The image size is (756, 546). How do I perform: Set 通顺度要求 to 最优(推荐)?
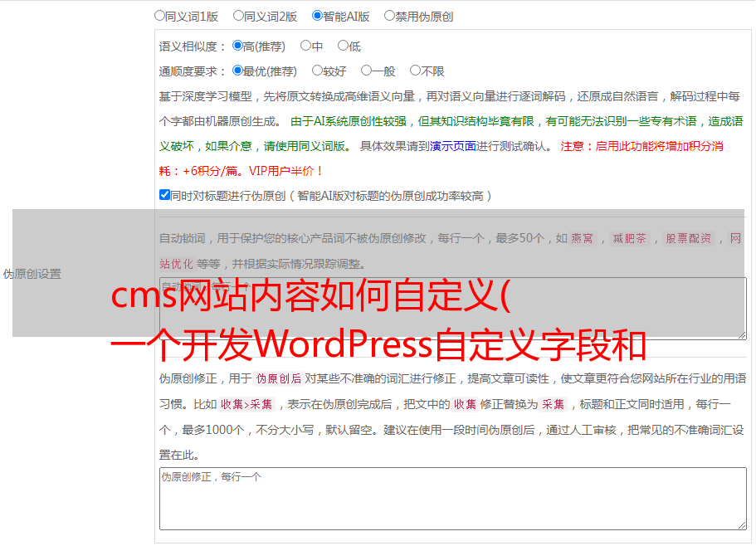pyautogui.click(x=237, y=71)
